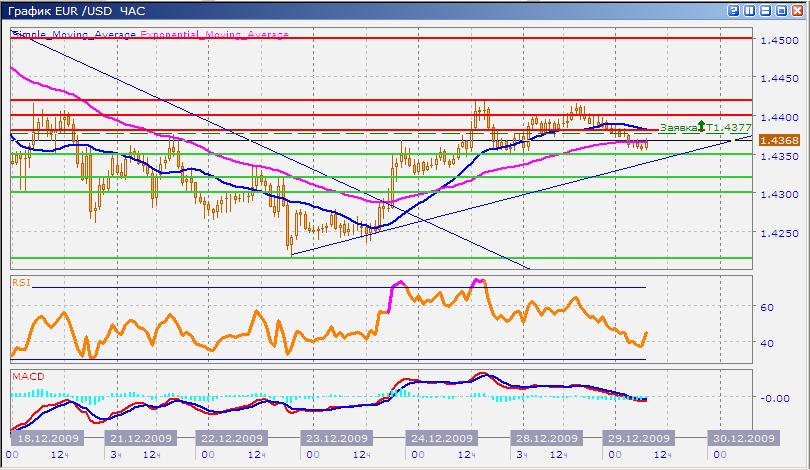This screenshot has height=470, width=810.
Task: Go to the 30.12.2009 date marker
Action: [x=741, y=438]
